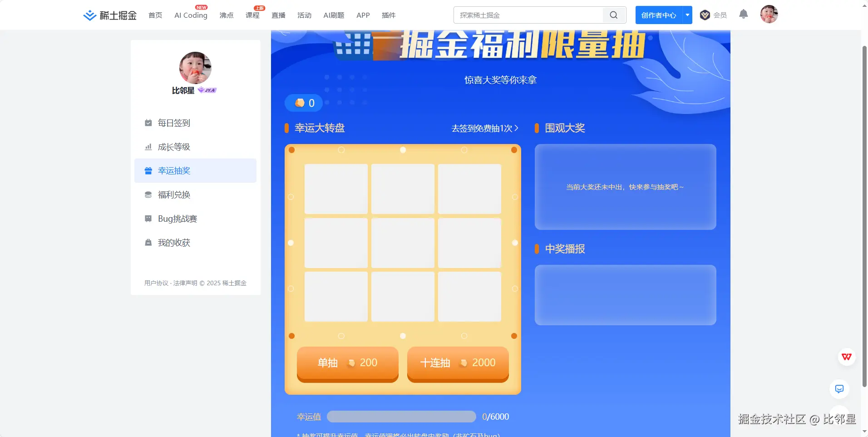868x437 pixels.
Task: Click the 十连抽 2000 draw button
Action: click(x=458, y=363)
